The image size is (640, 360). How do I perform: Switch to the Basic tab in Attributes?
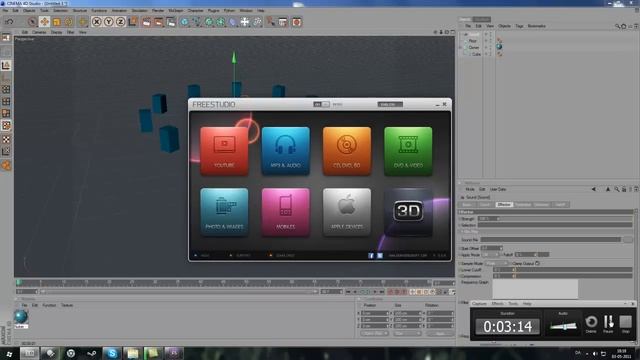[468, 204]
